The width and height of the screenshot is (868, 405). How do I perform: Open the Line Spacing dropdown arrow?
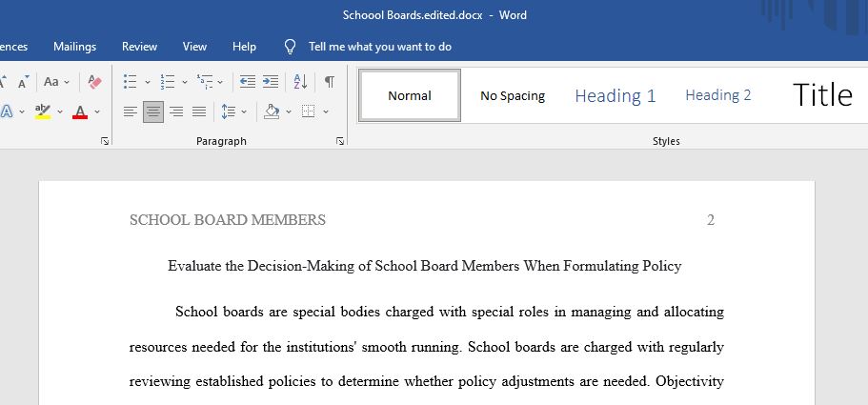pyautogui.click(x=244, y=111)
